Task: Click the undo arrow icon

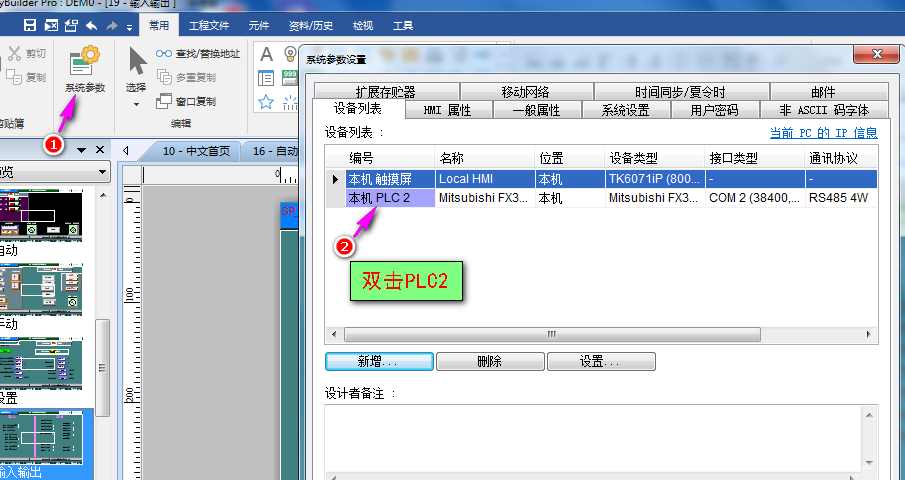Action: coord(91,25)
